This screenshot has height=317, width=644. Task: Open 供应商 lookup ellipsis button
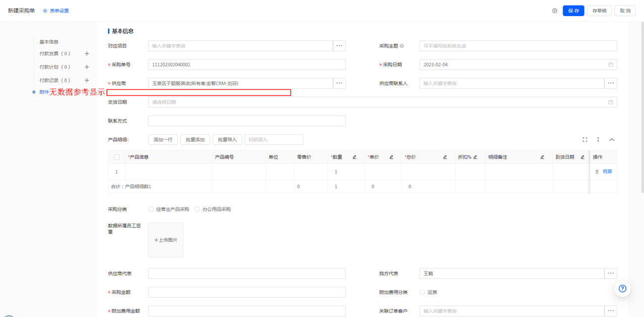pos(340,83)
